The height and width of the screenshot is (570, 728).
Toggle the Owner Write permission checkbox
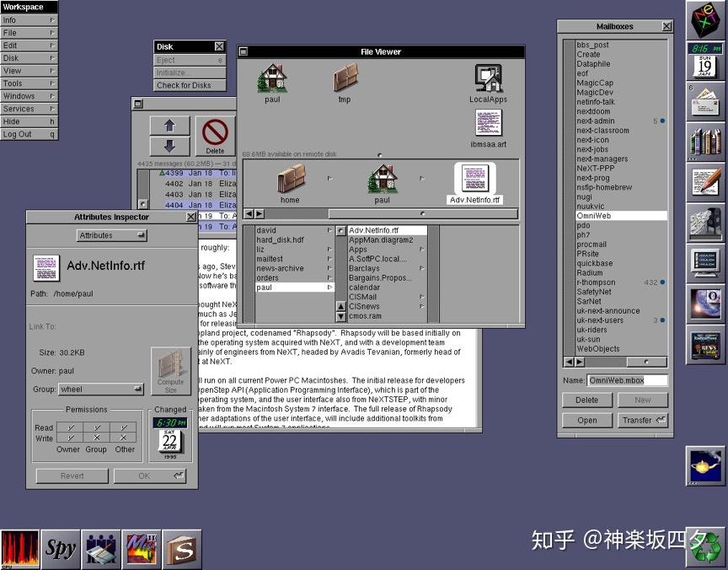tap(69, 438)
